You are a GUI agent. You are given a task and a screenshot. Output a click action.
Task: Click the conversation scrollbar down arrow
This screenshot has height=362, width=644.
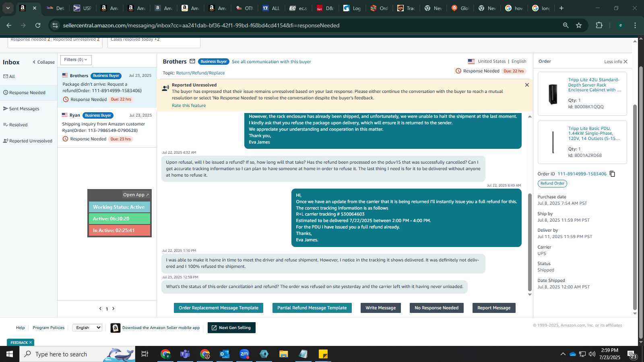[530, 294]
